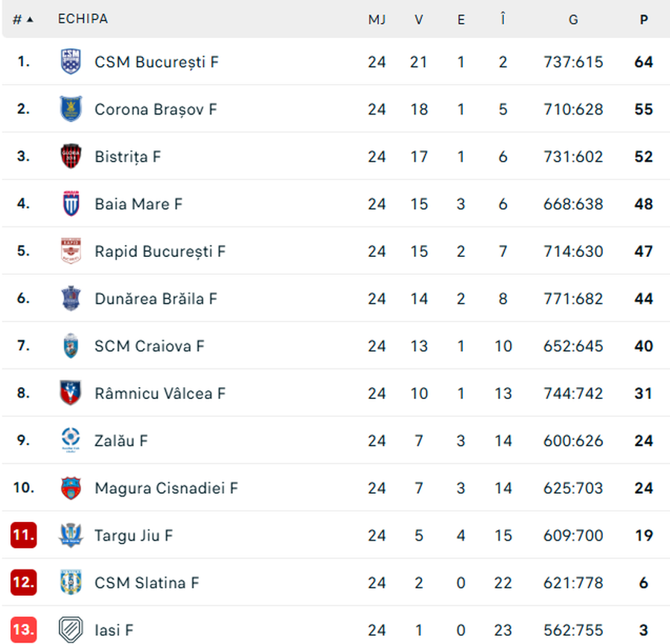Open the Rapid București F crest icon

tap(71, 251)
